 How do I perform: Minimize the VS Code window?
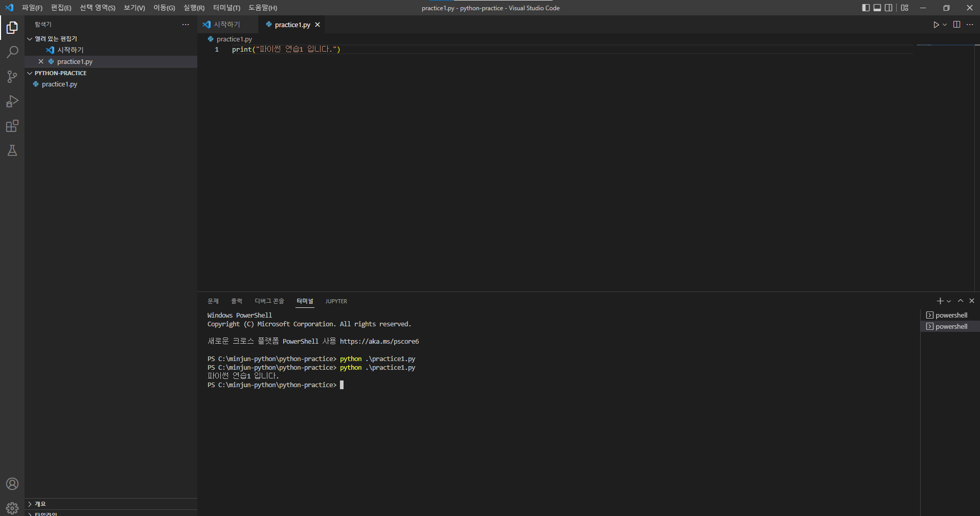(x=923, y=8)
